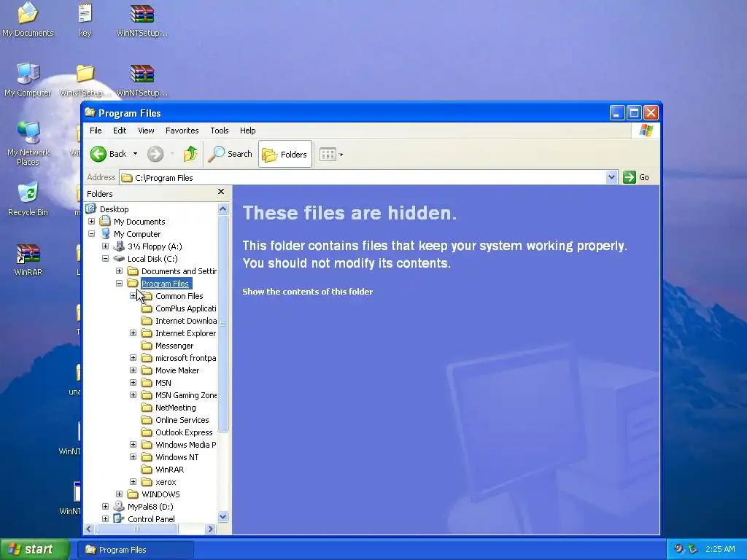The image size is (747, 560).
Task: Select My Documents desktop icon
Action: (28, 20)
